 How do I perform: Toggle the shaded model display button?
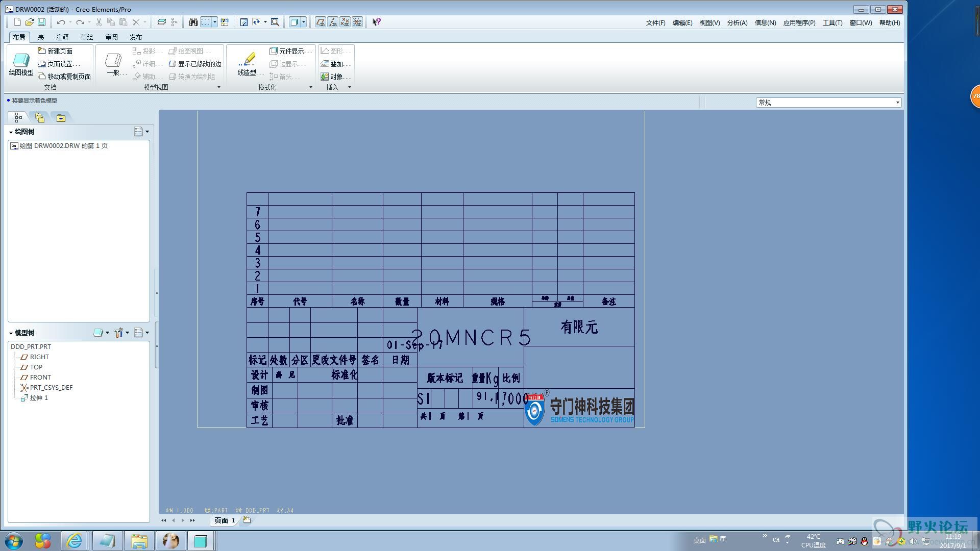[294, 22]
